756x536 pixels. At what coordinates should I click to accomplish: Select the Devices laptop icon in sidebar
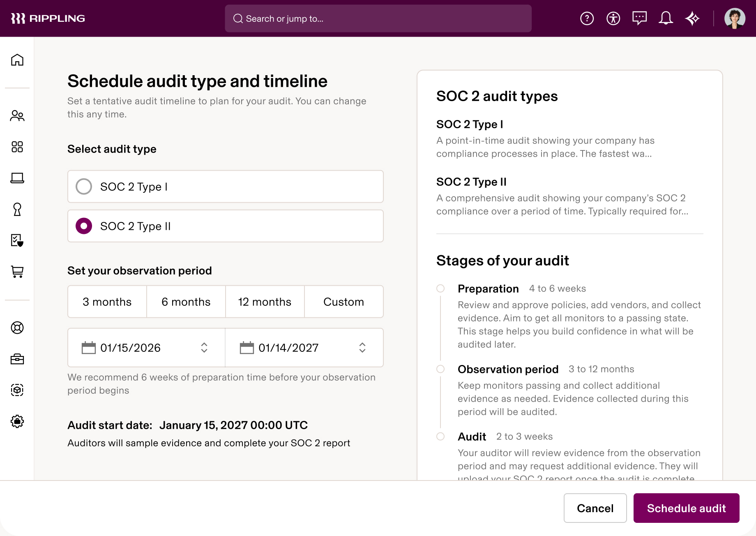pos(17,178)
